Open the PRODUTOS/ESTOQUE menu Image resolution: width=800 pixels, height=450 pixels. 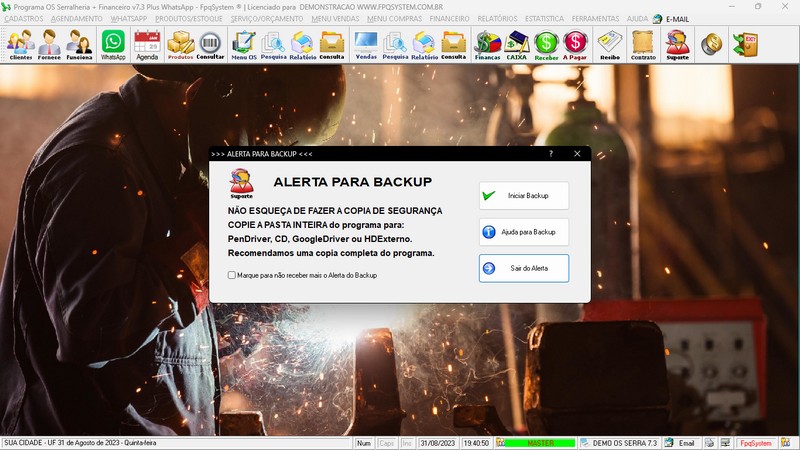pyautogui.click(x=189, y=18)
